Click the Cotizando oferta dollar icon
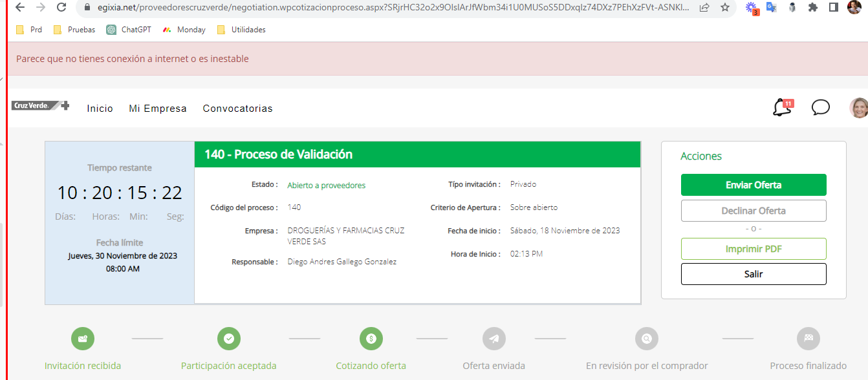This screenshot has width=868, height=380. click(371, 339)
